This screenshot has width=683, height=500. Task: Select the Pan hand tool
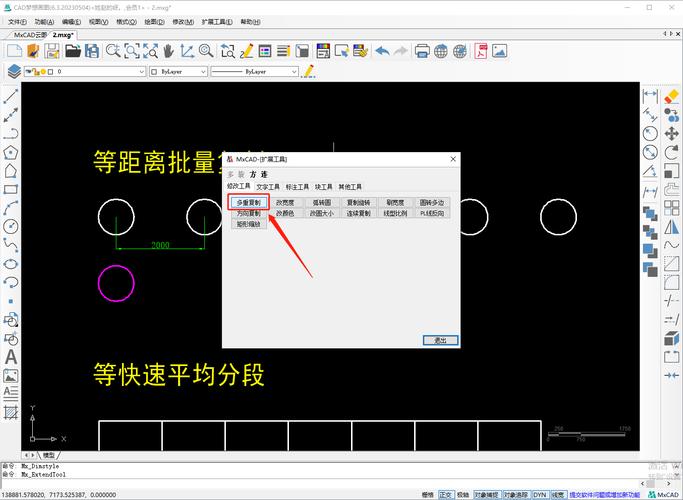tap(169, 51)
